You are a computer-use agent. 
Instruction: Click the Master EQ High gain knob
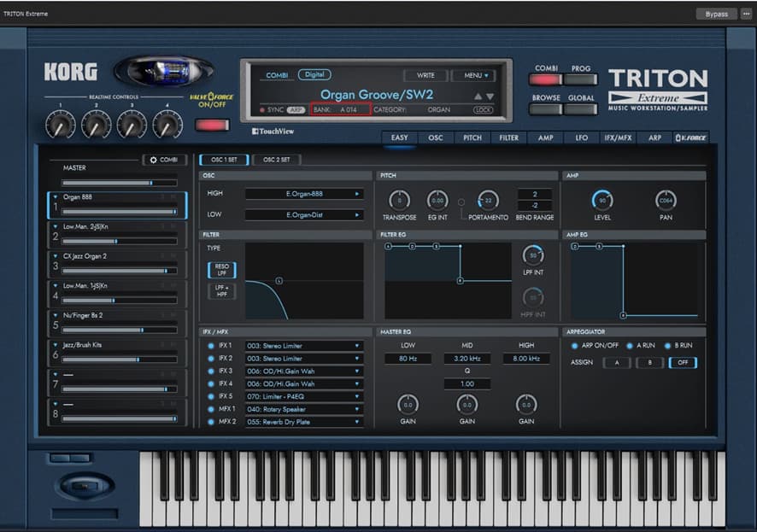pyautogui.click(x=526, y=405)
